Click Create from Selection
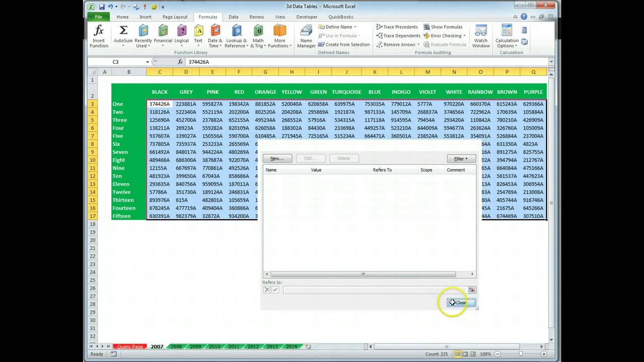The image size is (644, 362). 344,44
